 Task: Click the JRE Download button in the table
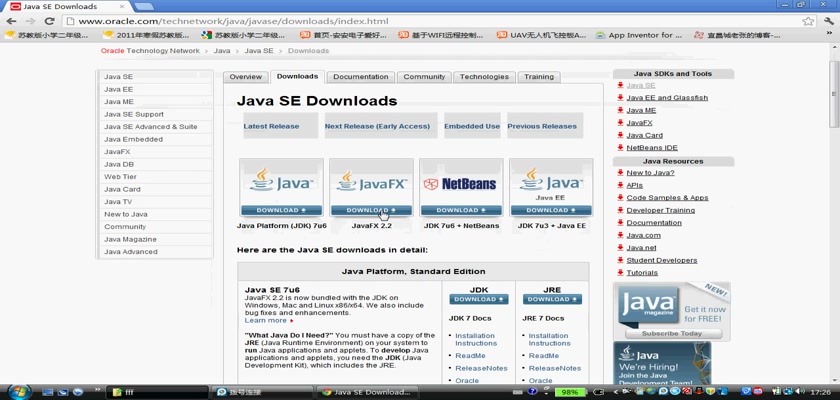point(552,299)
